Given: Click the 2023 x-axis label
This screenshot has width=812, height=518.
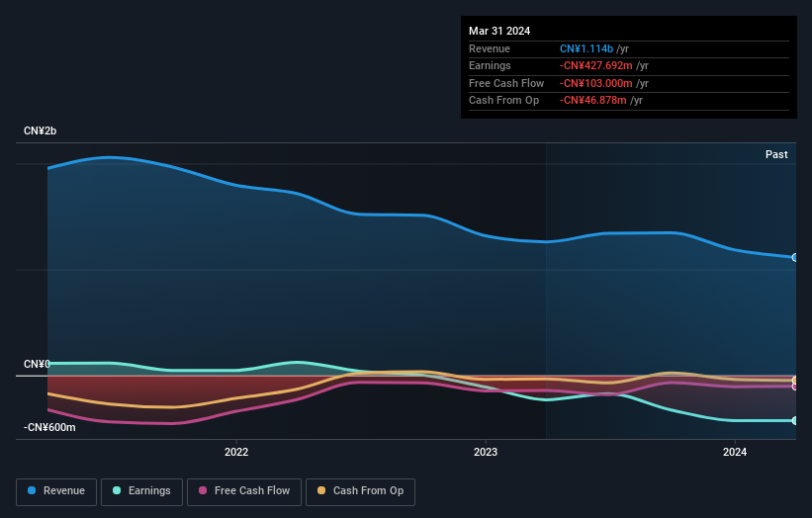Looking at the screenshot, I should (486, 453).
